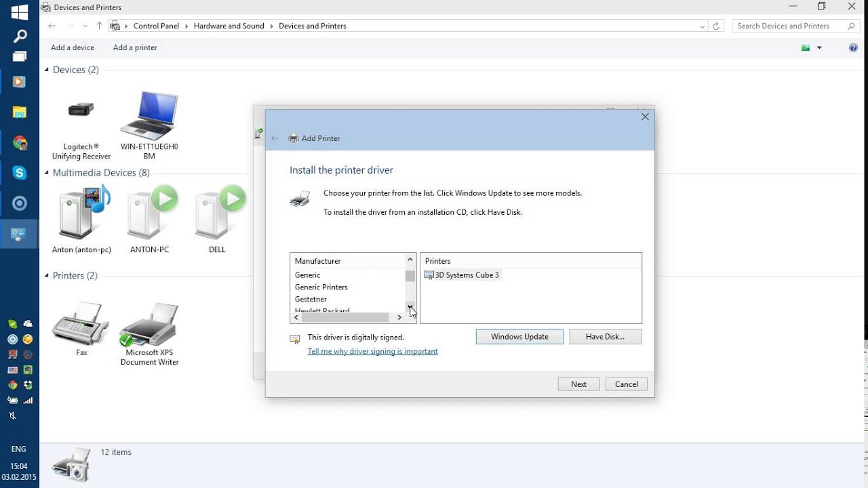
Task: Refresh the Devices and Printers window
Action: 716,26
